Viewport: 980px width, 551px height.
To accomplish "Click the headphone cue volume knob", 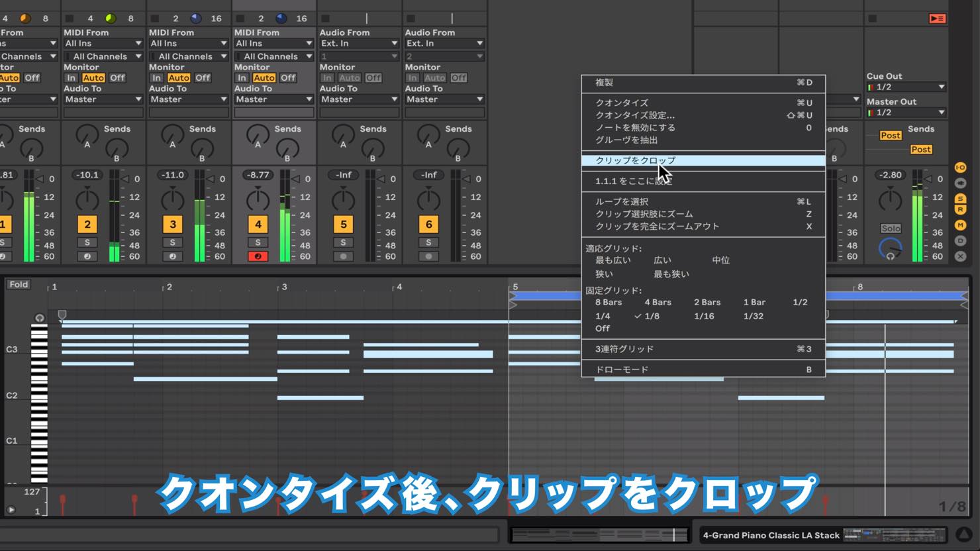I will [891, 249].
